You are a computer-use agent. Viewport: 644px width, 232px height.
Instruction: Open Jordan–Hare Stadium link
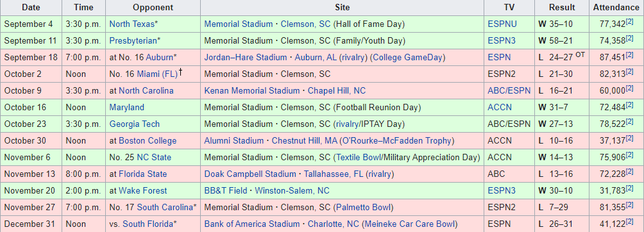click(246, 58)
